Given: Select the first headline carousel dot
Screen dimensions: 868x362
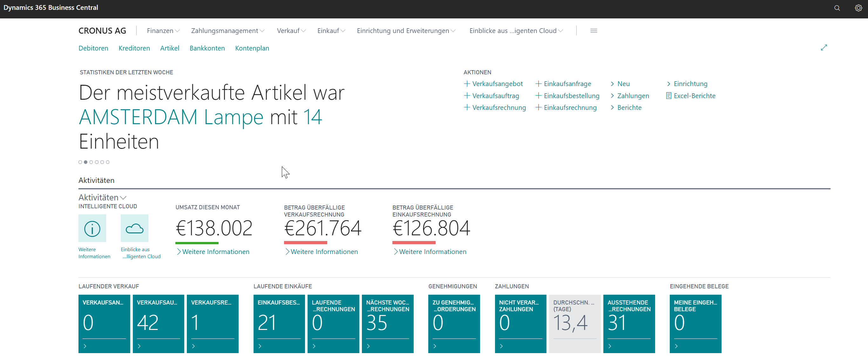Looking at the screenshot, I should tap(80, 162).
